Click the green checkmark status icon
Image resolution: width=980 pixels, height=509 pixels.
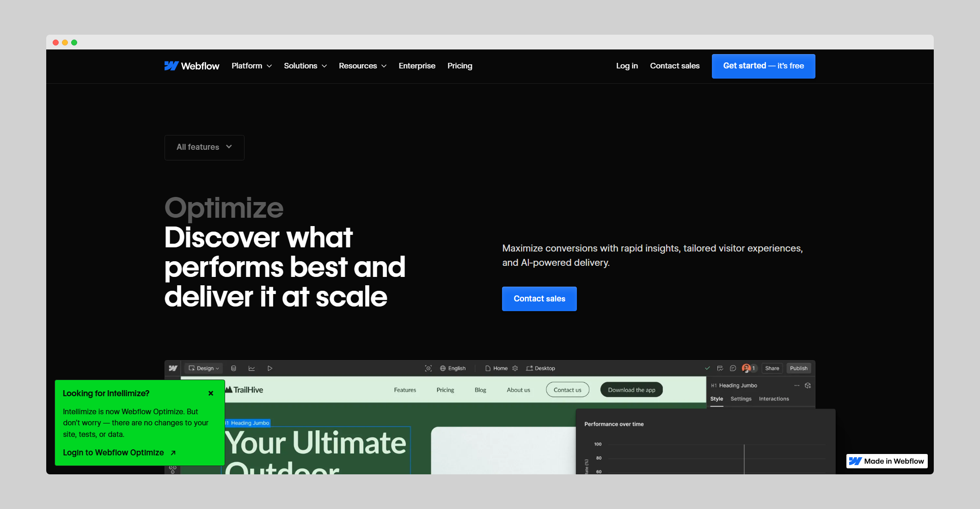707,368
